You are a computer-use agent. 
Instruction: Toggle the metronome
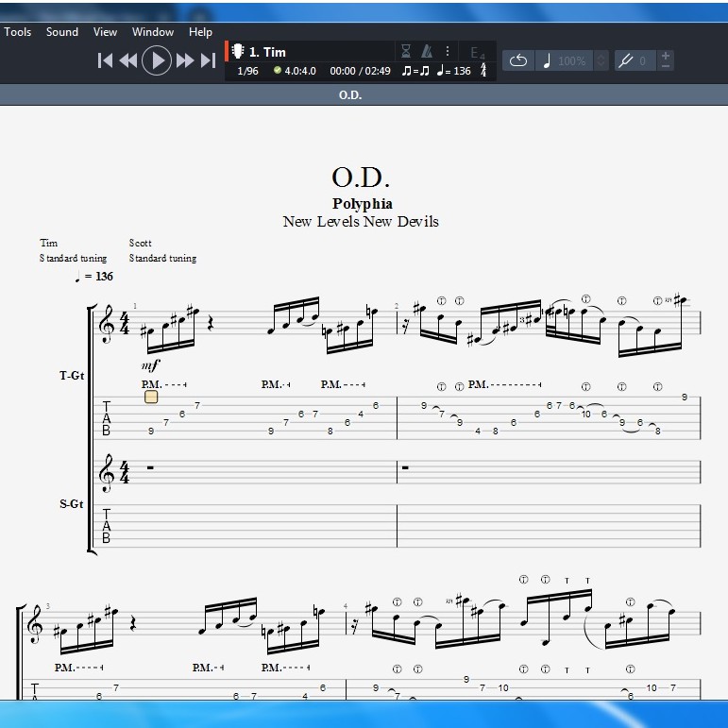pos(427,51)
